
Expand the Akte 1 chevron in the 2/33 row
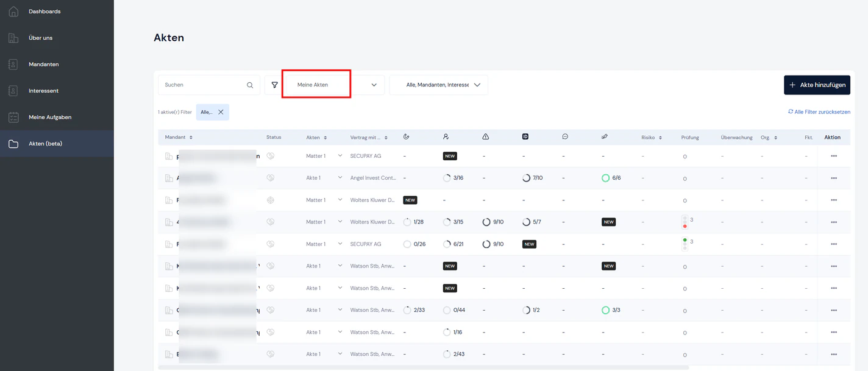340,310
